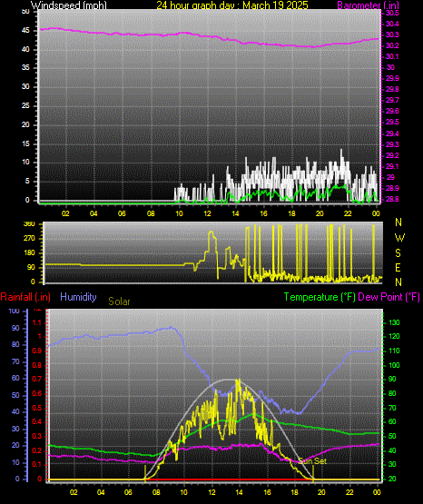Screen dimensions: 423x504
Task: Click hour 12 tick on windspeed graph
Action: (207, 213)
